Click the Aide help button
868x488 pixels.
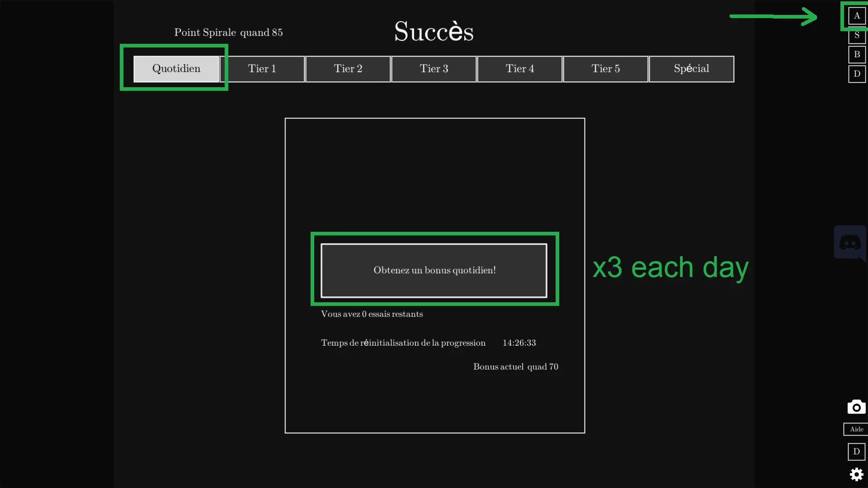point(856,429)
